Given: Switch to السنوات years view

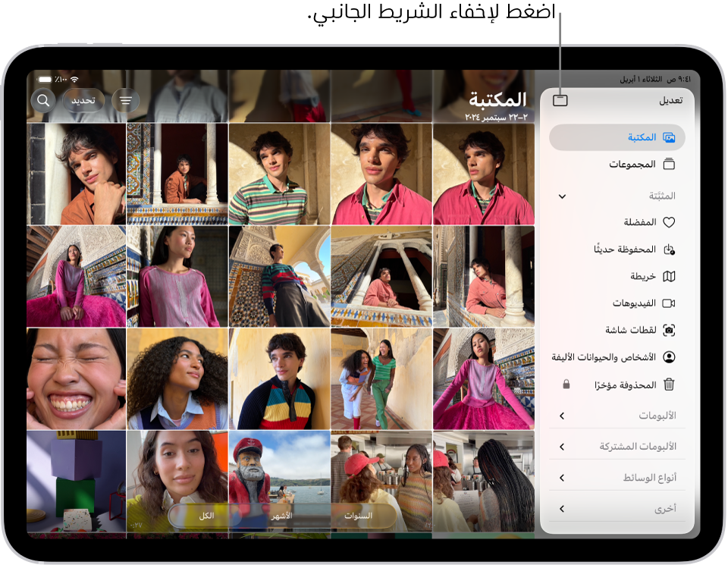Looking at the screenshot, I should (x=358, y=516).
